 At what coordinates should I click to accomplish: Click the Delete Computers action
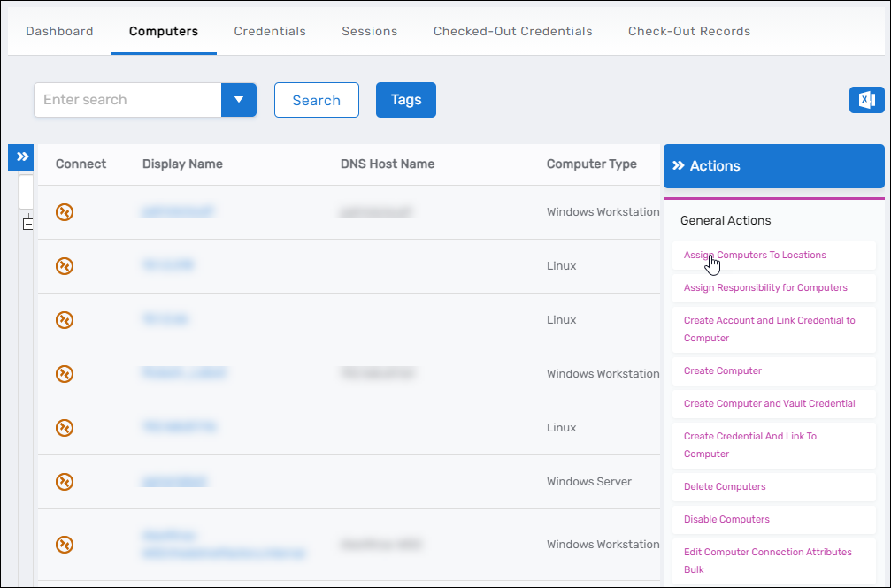725,486
